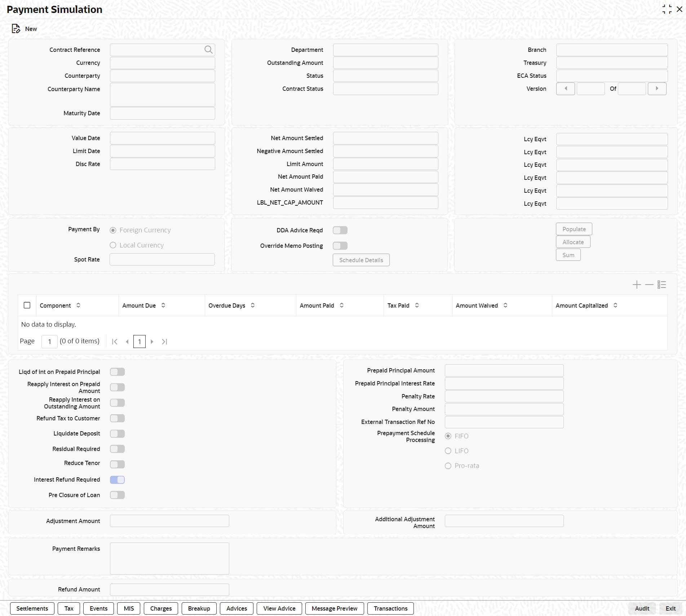Open single record view list icon

(x=662, y=285)
